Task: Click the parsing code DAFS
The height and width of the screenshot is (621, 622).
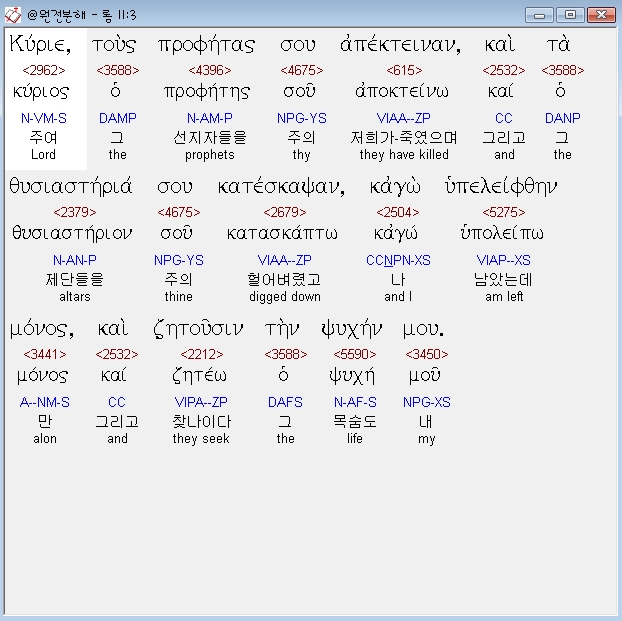Action: [285, 402]
